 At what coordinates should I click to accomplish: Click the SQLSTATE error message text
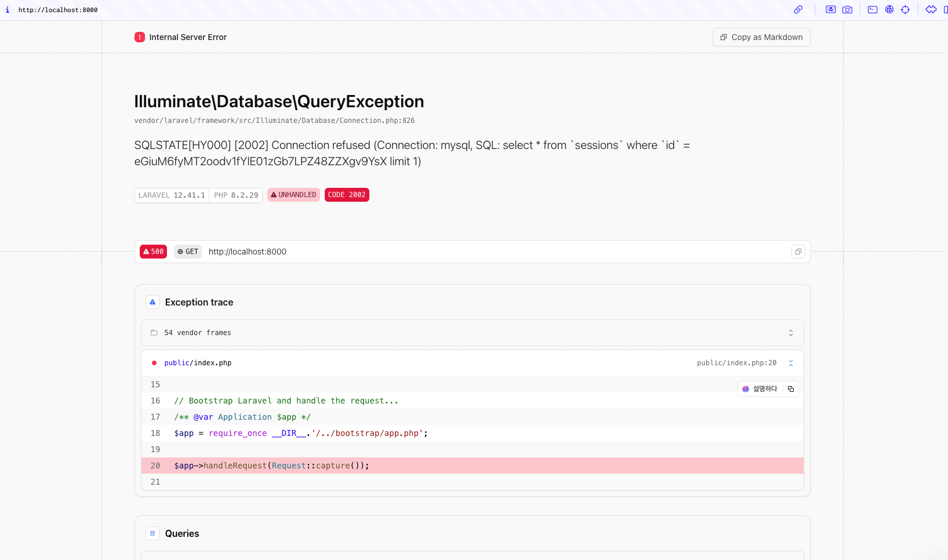point(412,153)
